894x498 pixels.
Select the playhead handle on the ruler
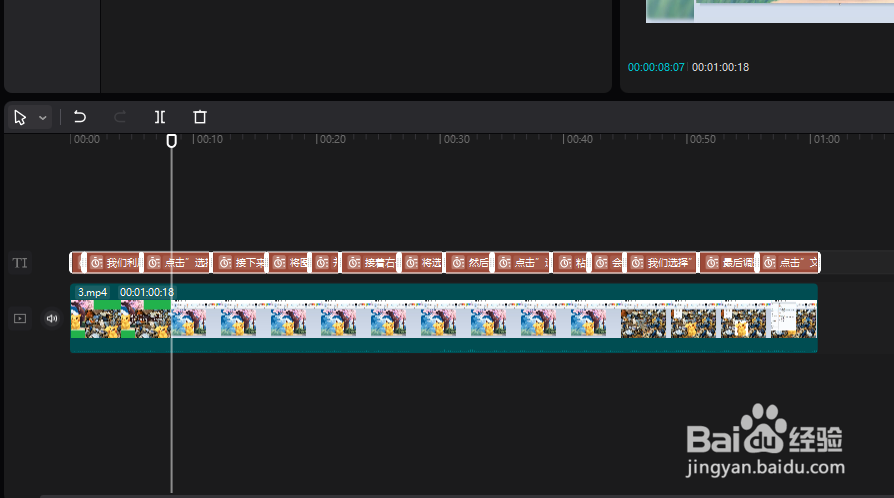172,140
